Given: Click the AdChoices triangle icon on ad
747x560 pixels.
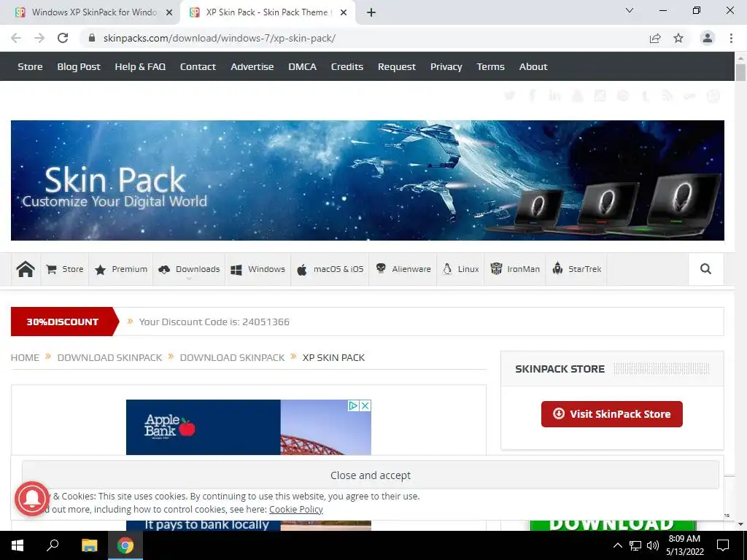Looking at the screenshot, I should tap(354, 405).
